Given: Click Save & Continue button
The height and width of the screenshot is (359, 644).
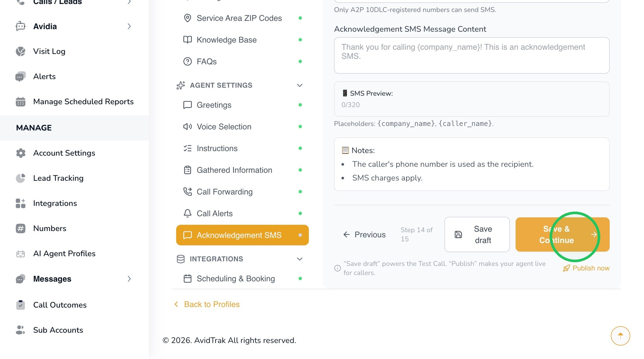Looking at the screenshot, I should pyautogui.click(x=562, y=234).
